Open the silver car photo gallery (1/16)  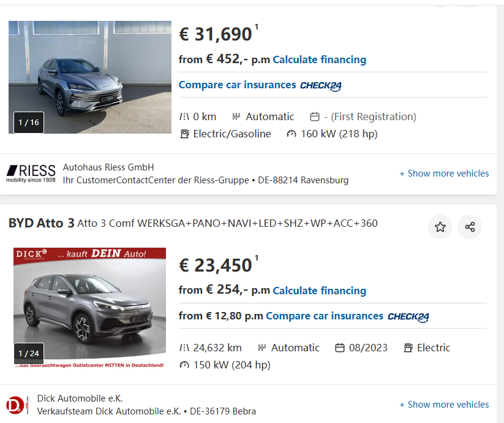[x=90, y=77]
